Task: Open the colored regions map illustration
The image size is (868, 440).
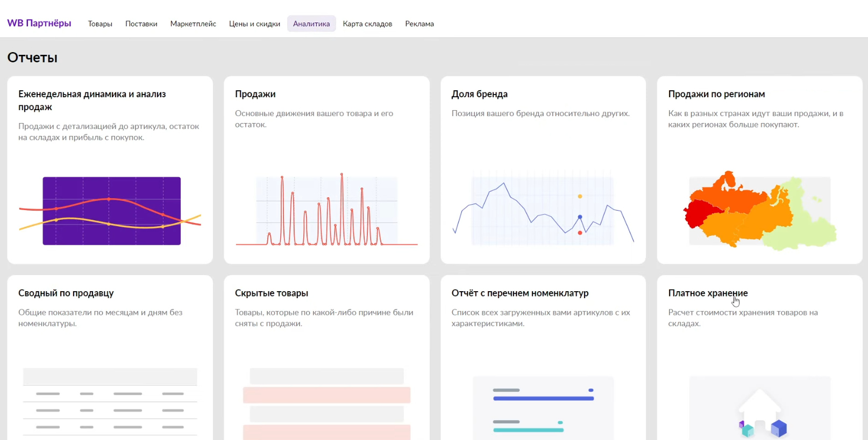Action: point(759,211)
